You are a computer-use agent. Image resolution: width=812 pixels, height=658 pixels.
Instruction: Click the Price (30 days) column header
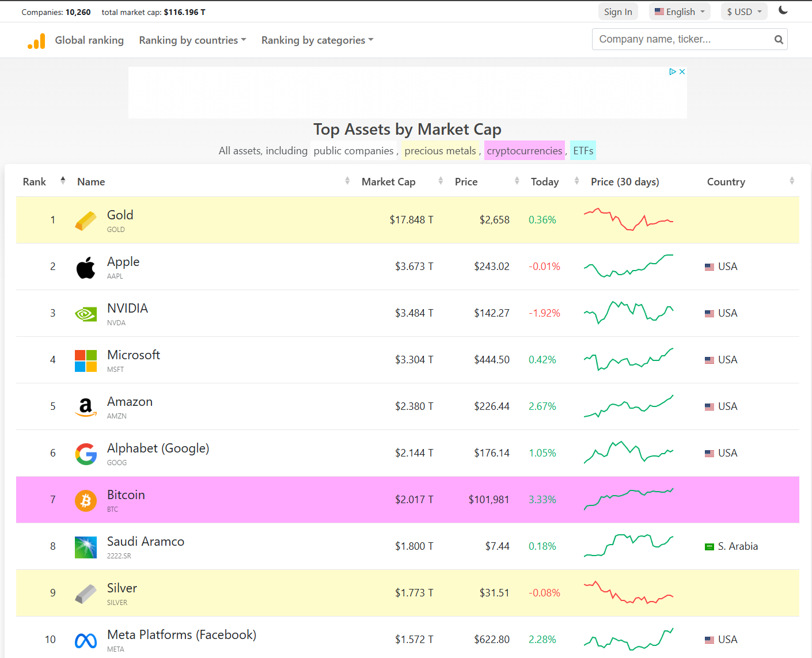coord(625,182)
